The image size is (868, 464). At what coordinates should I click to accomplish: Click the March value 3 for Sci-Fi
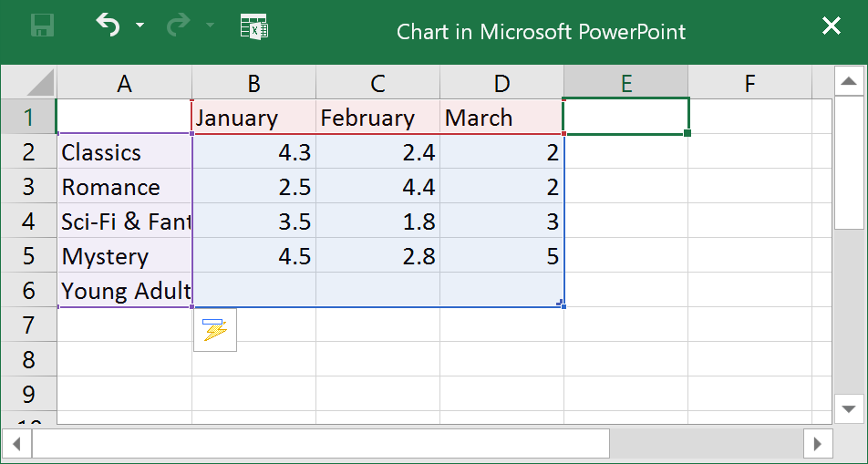[502, 221]
